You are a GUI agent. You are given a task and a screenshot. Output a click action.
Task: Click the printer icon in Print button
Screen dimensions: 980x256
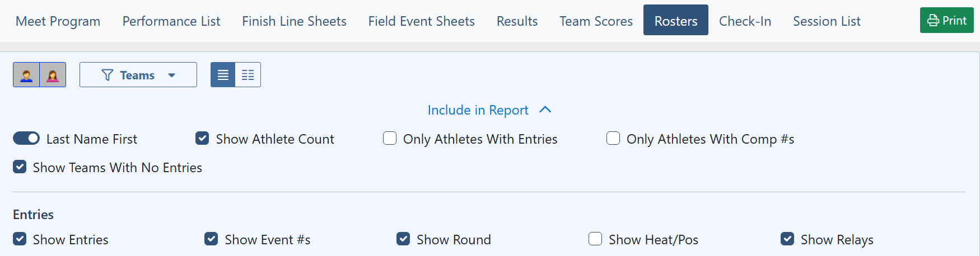pos(933,21)
